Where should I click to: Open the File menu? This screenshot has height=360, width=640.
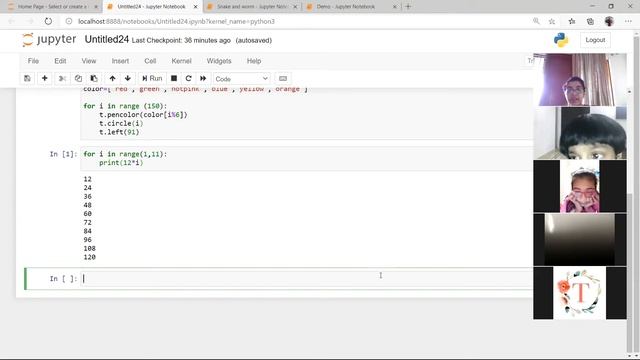point(33,61)
